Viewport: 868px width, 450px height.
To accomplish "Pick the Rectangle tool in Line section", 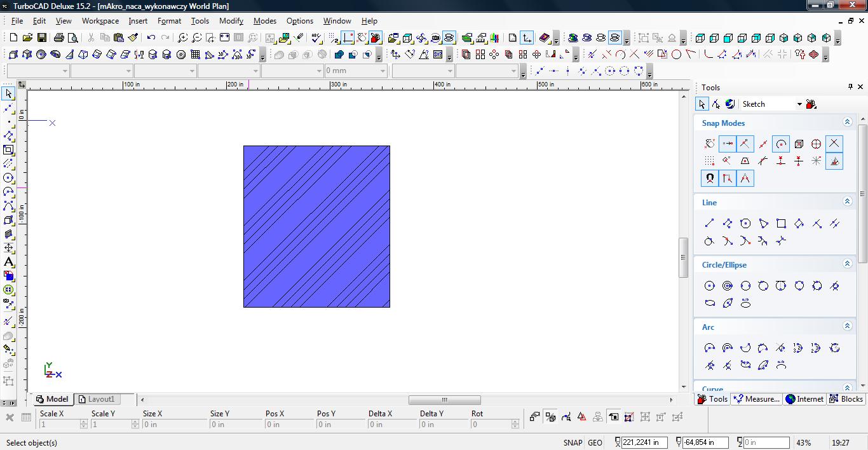I will [781, 223].
